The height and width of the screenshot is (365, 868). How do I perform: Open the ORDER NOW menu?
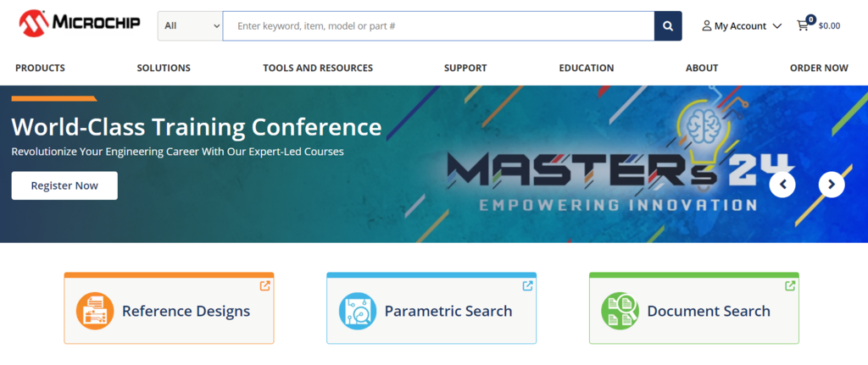(x=819, y=68)
